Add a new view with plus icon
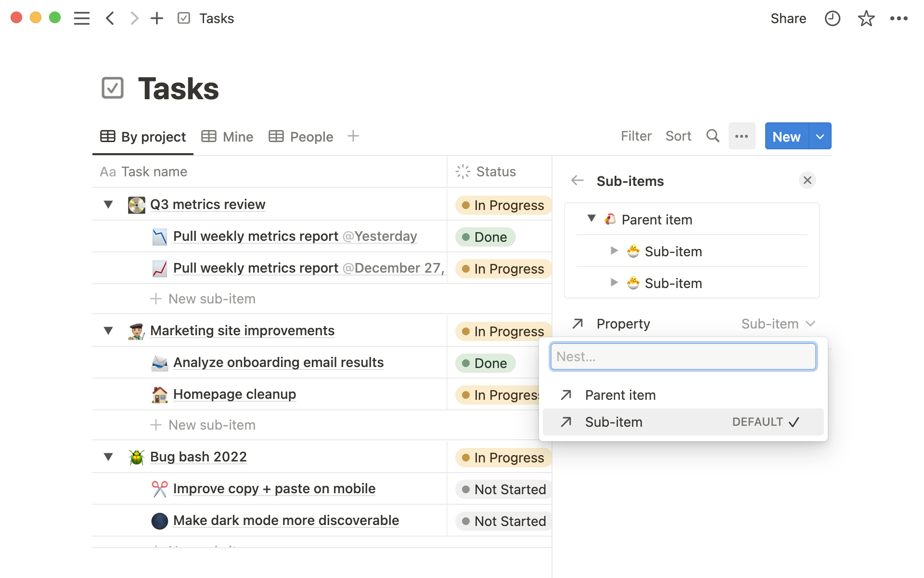 click(x=353, y=136)
